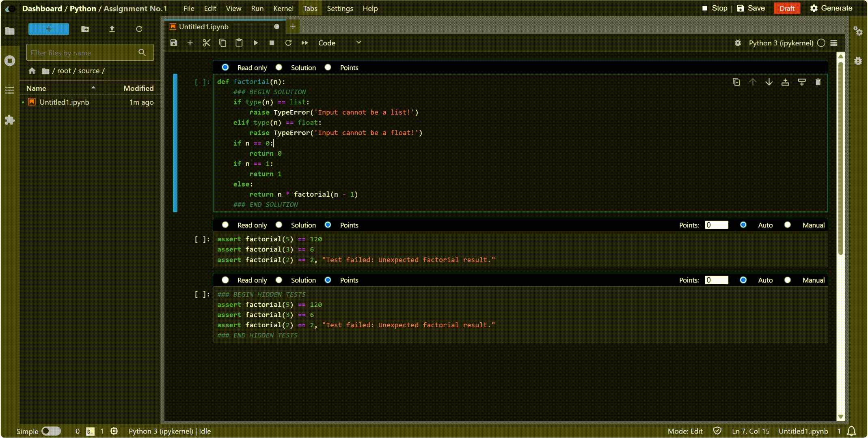This screenshot has width=868, height=438.
Task: Choose Auto grading for the hidden tests cell
Action: [x=743, y=280]
